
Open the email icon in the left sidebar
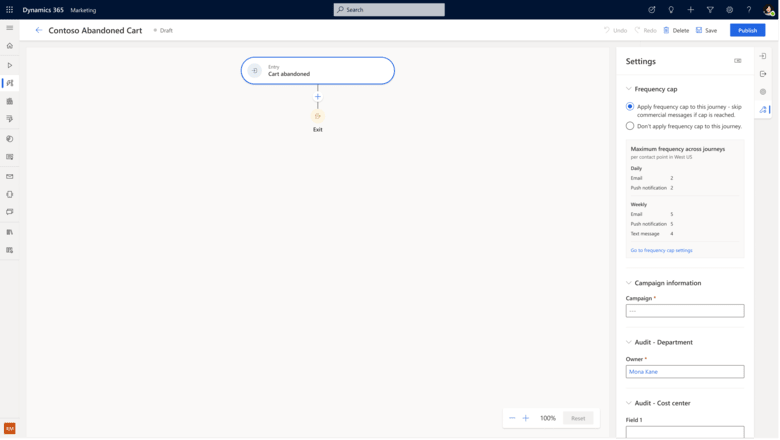click(x=9, y=176)
